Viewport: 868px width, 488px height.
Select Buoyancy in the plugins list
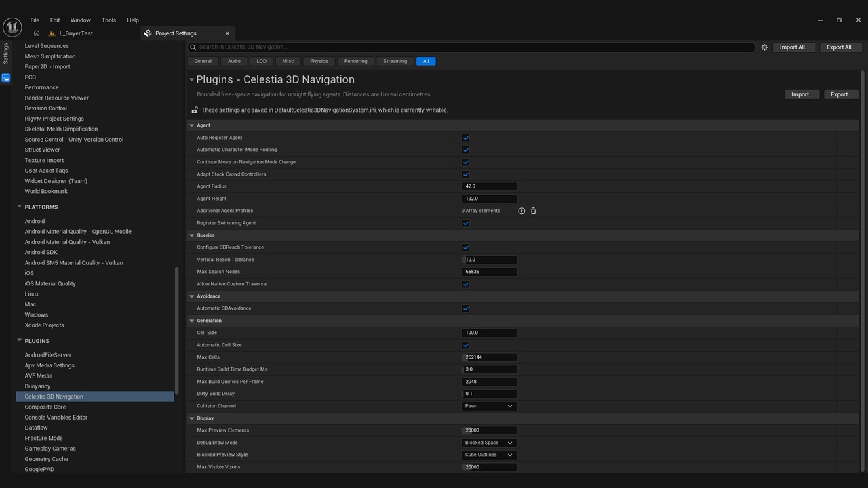pos(37,386)
